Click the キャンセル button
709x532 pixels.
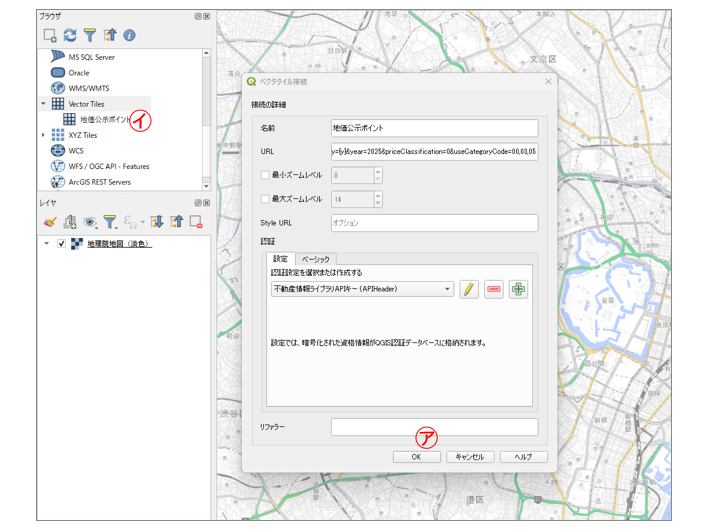(470, 457)
